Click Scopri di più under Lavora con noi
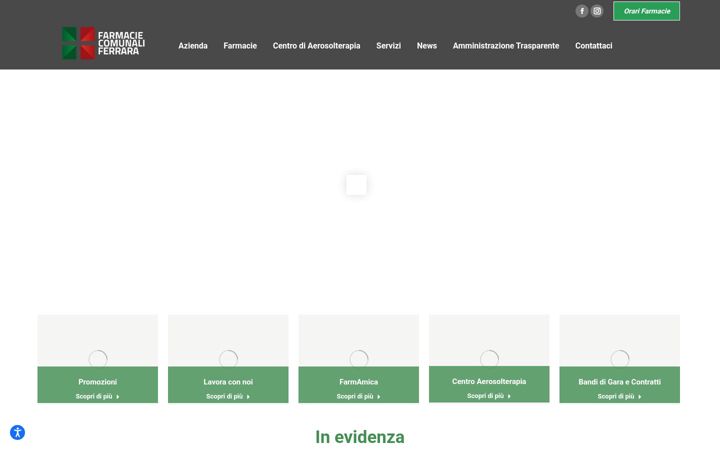The image size is (720, 450). 228,396
